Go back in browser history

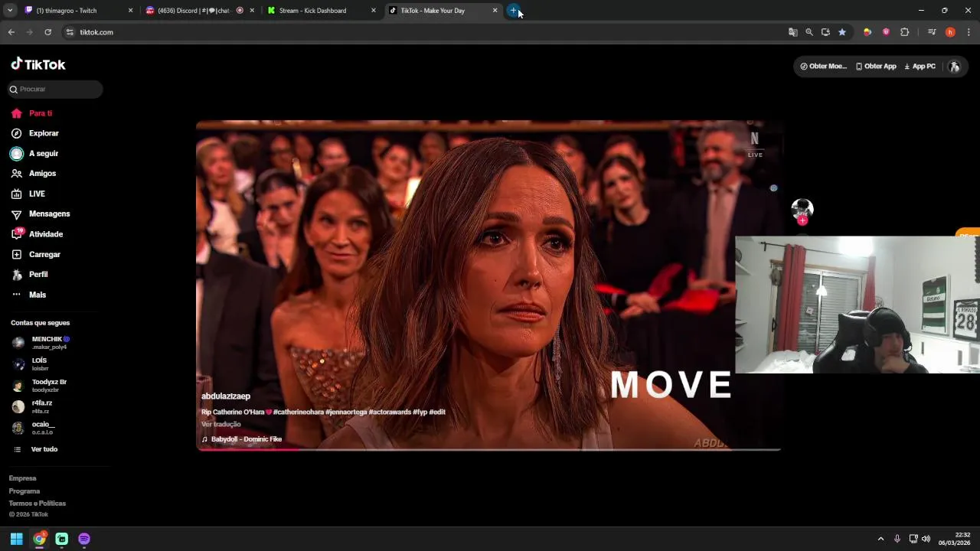pyautogui.click(x=11, y=32)
